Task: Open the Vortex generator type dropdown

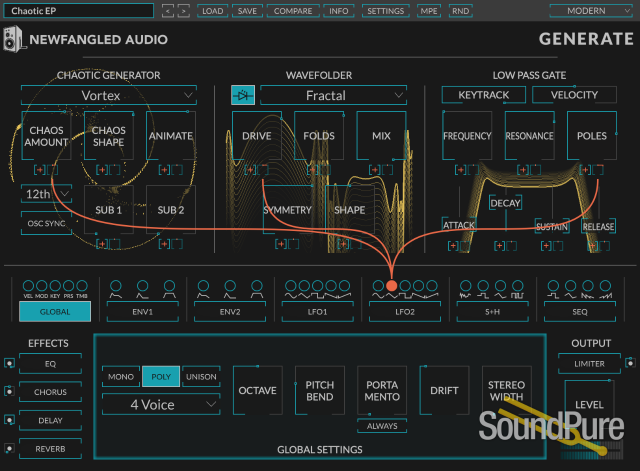Action: (x=109, y=95)
